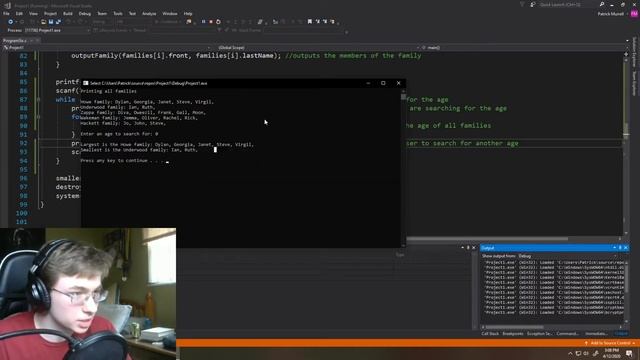Collapse the code block at line 89
640x360 pixels.
pos(38,117)
